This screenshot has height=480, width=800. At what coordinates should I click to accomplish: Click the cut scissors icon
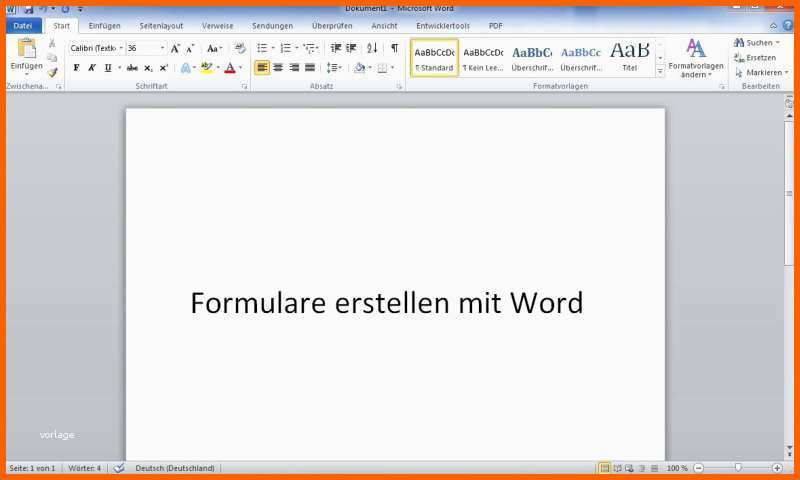coord(52,44)
